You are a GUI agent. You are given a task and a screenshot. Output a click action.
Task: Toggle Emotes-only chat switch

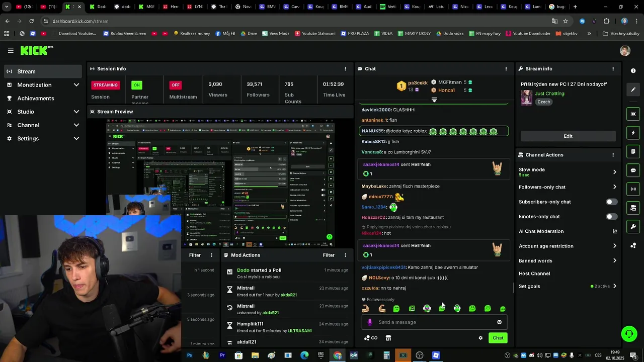click(x=611, y=217)
